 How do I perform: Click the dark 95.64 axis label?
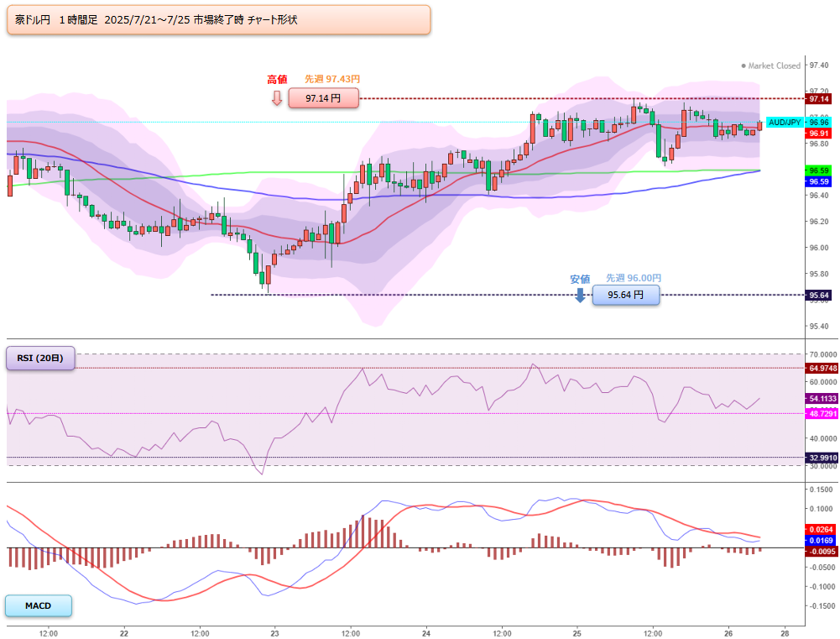[x=818, y=296]
